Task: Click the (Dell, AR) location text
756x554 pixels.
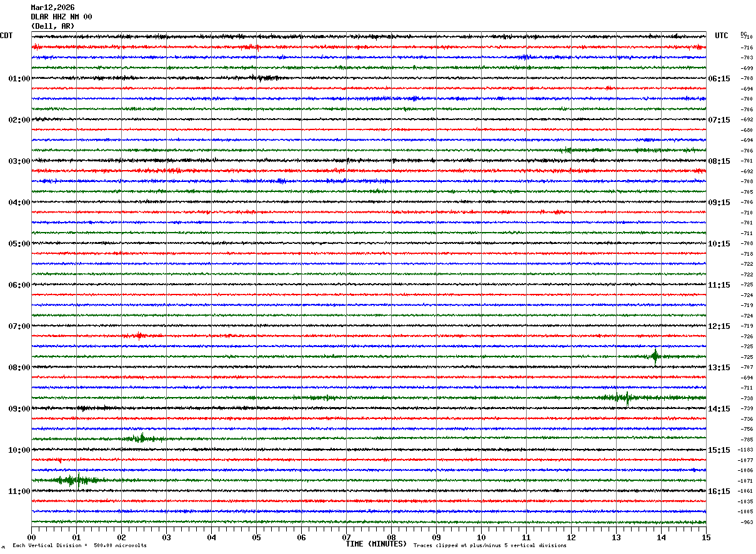Action: point(52,26)
